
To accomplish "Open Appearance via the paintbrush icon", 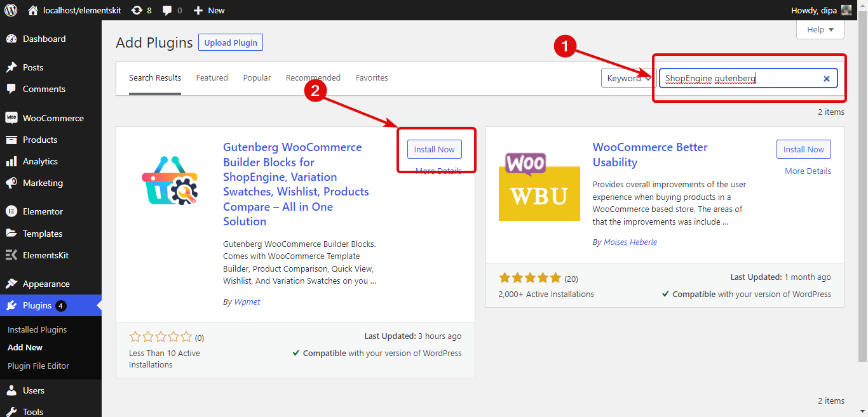I will pyautogui.click(x=12, y=283).
